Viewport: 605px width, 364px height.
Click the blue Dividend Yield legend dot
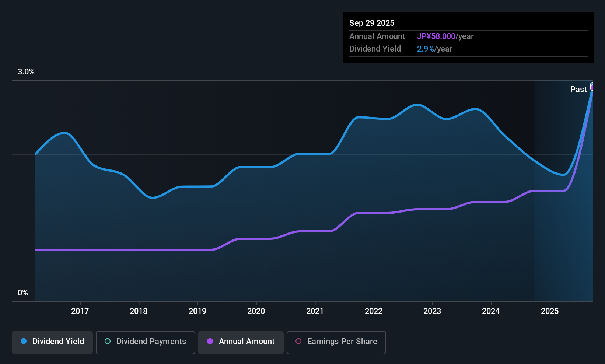(24, 341)
